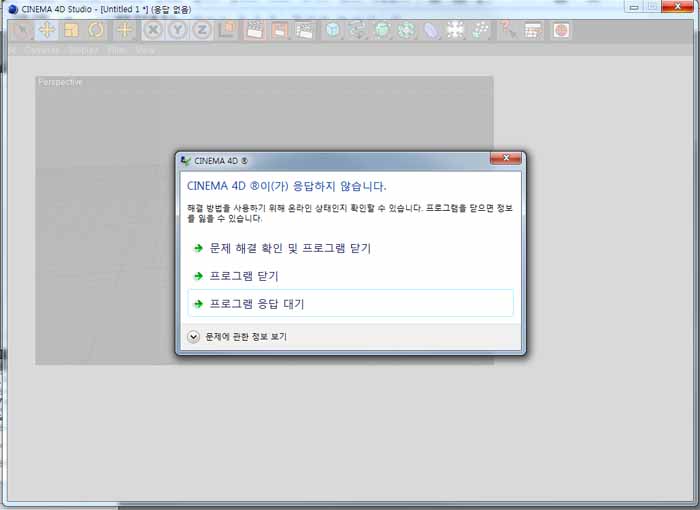Expand '문제에 관한 정보 보기' details

tap(194, 337)
